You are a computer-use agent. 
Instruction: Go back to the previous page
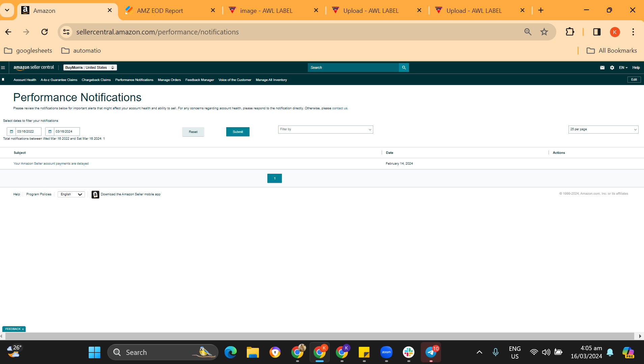pos(8,32)
